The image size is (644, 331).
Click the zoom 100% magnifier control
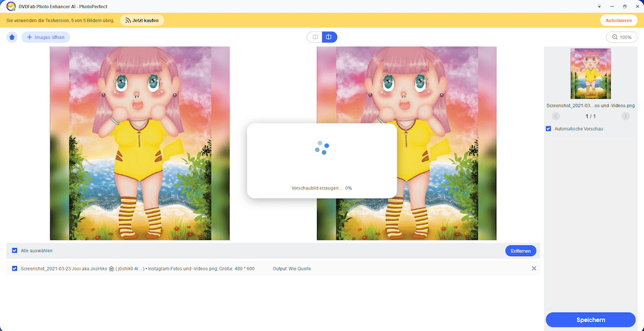pyautogui.click(x=621, y=37)
